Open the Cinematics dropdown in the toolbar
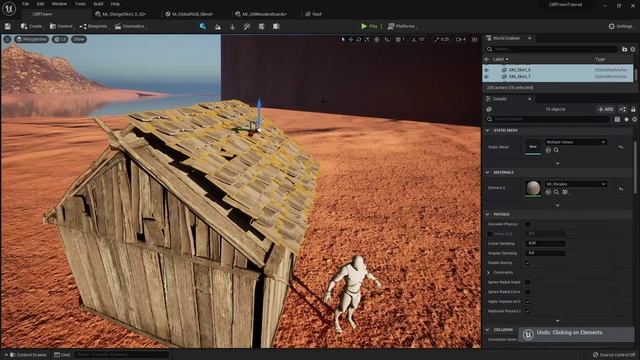The height and width of the screenshot is (360, 640). [130, 27]
